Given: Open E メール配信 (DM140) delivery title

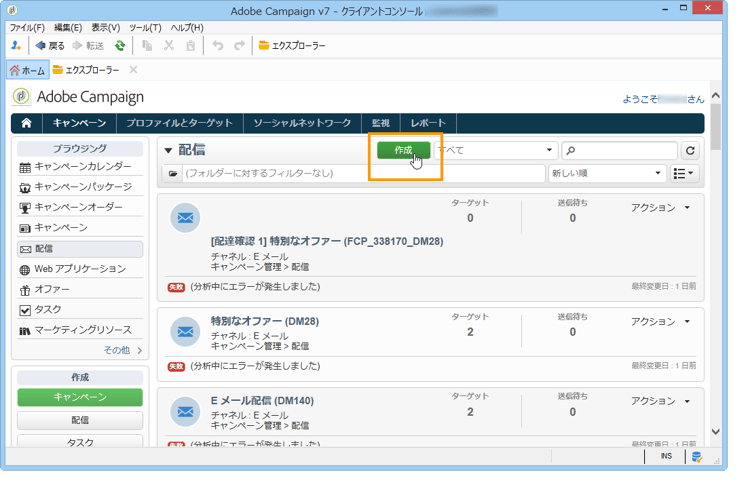Looking at the screenshot, I should coord(262,400).
